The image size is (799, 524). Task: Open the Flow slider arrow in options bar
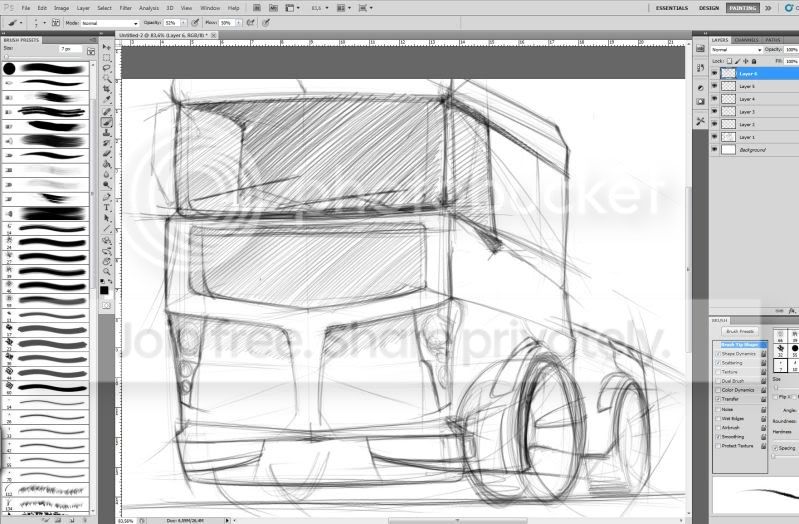238,23
